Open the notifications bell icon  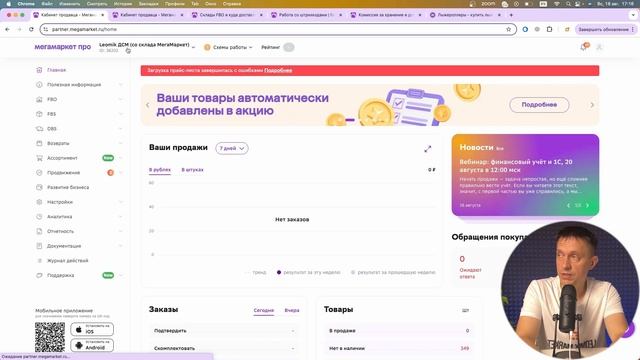pyautogui.click(x=584, y=47)
